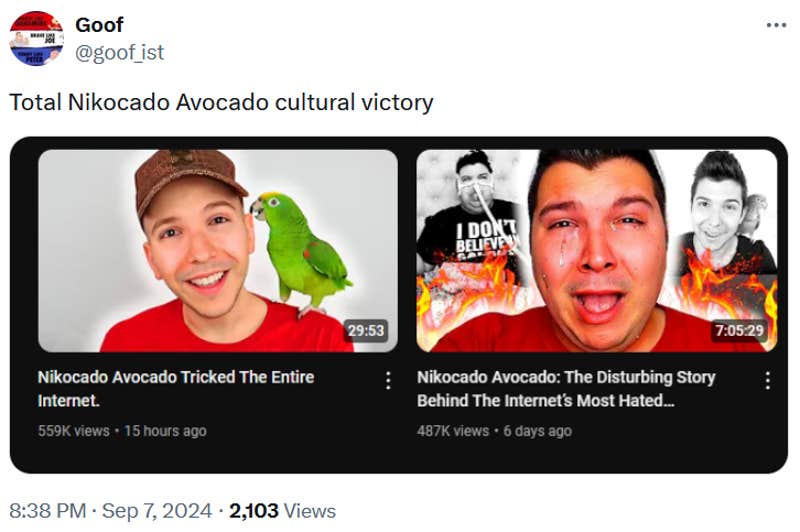The image size is (800, 532).
Task: Click the 29:53 duration badge
Action: click(365, 330)
